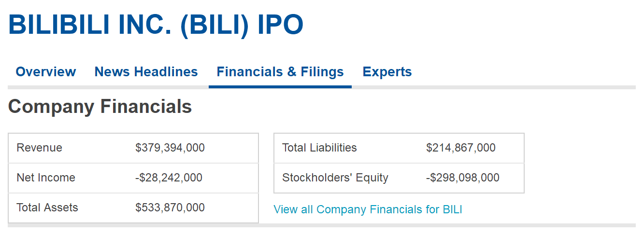Click the net income value -$28,242,000

169,178
